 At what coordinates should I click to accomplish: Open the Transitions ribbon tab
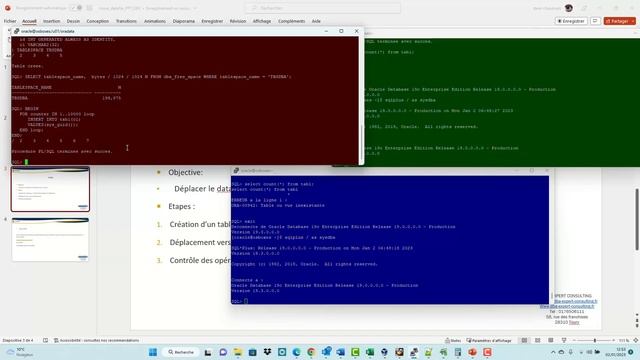(126, 21)
